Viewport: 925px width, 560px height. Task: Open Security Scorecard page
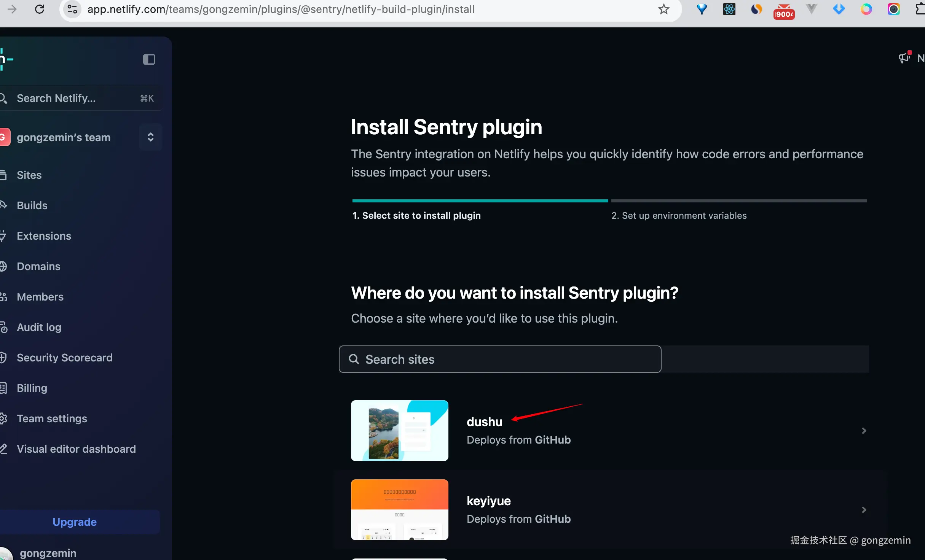[x=64, y=358]
